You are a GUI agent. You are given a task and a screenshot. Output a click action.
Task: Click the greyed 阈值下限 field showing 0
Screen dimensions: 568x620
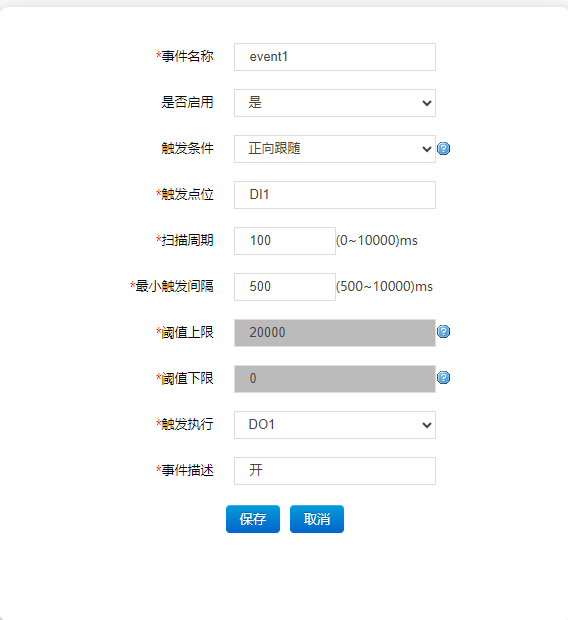coord(335,379)
